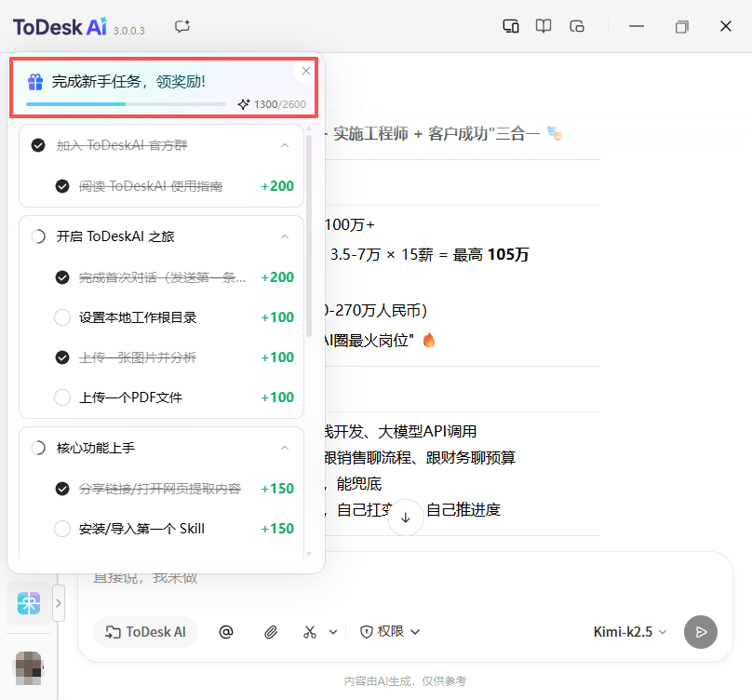
Task: Collapse the 核心功能上手 section
Action: [x=285, y=448]
